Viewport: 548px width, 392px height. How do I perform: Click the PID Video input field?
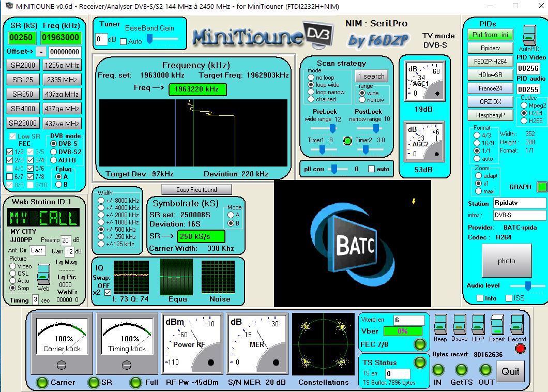(528, 68)
